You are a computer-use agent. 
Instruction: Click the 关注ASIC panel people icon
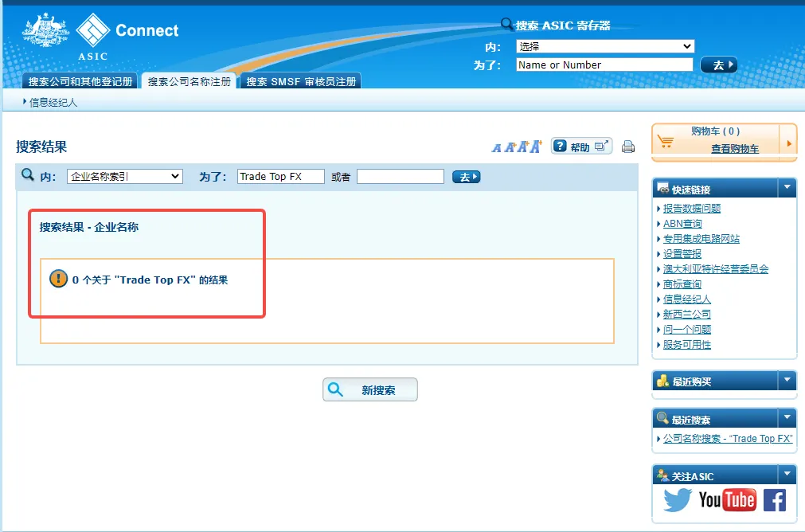coord(662,475)
